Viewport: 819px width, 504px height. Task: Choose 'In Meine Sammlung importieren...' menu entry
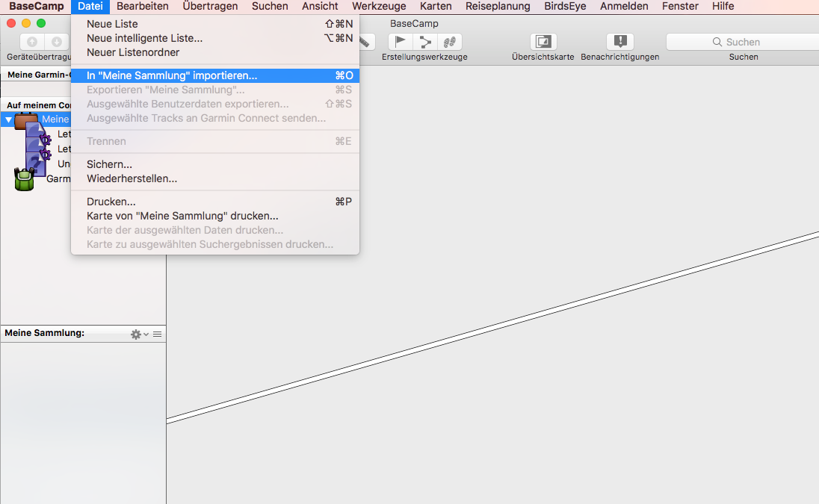pos(172,75)
